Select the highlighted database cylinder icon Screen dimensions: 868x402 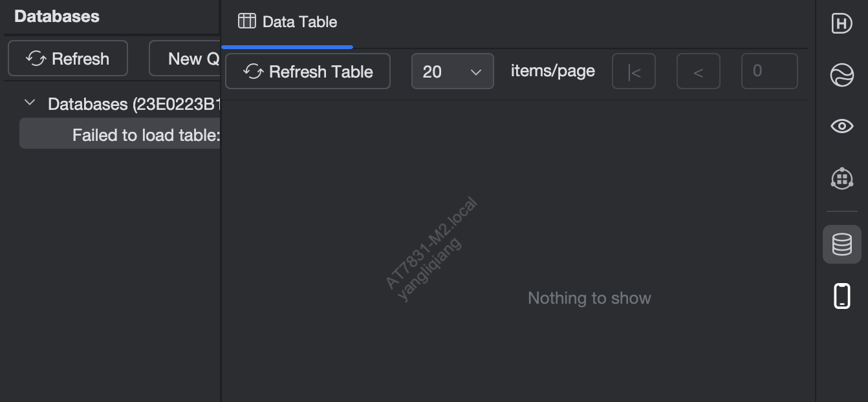coord(841,244)
